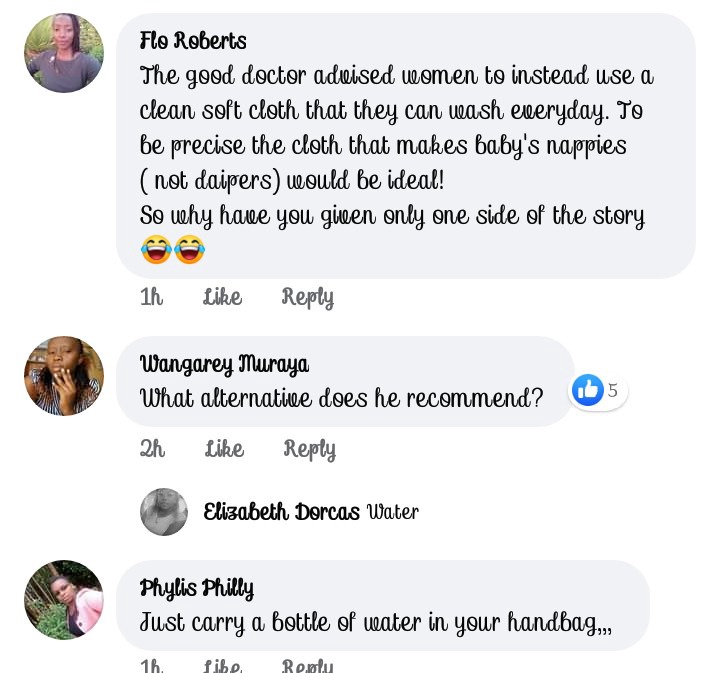Screen dimensions: 720x673
Task: Reply to Wangarey Muraya's comment
Action: click(x=309, y=449)
